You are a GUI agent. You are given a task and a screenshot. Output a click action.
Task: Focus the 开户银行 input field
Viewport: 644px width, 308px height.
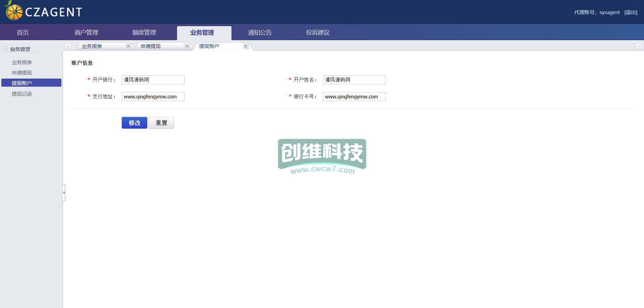pyautogui.click(x=153, y=80)
